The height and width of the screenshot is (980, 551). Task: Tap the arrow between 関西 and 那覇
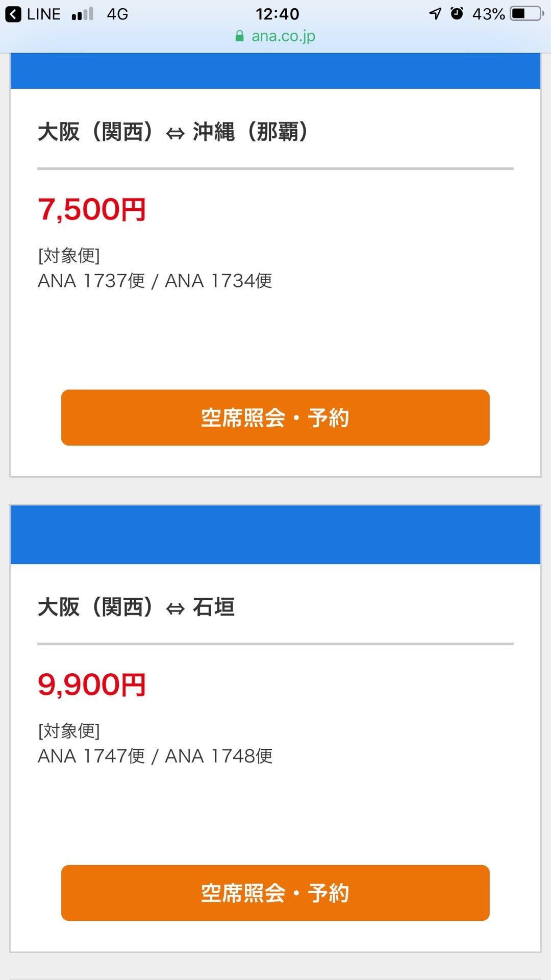(175, 134)
